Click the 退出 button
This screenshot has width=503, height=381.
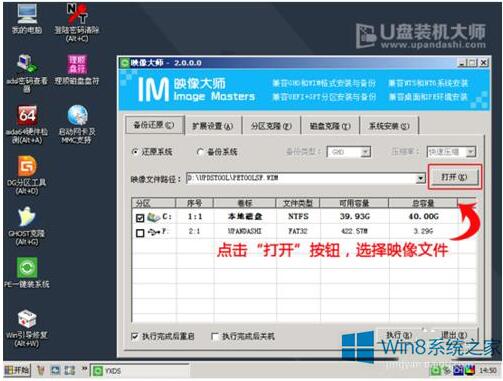tap(454, 335)
